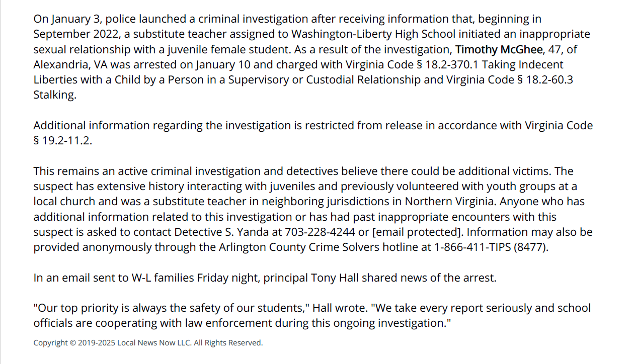The image size is (636, 364).
Task: Click the copyright Local News Now LLC text
Action: pos(148,343)
